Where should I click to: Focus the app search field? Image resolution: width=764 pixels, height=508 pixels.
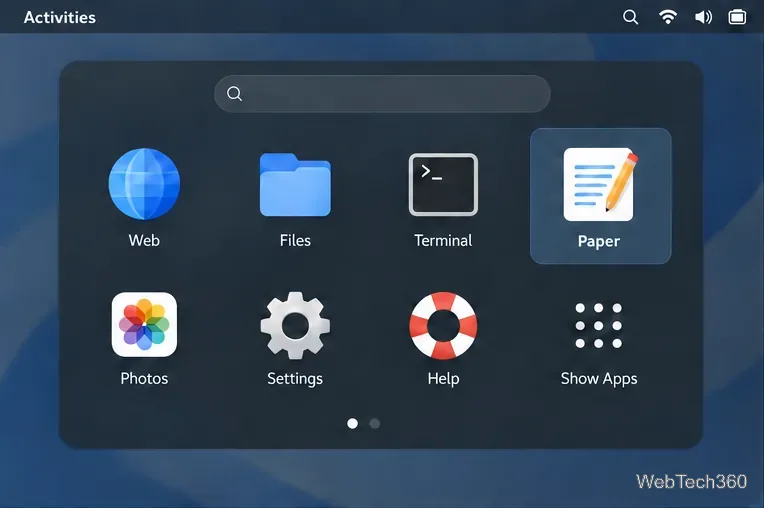coord(382,94)
